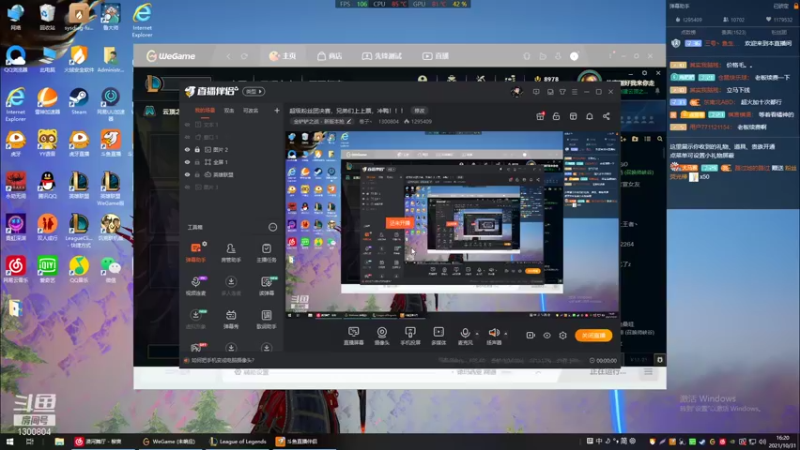
Task: Switch to League of Legends in the taskbar
Action: [x=238, y=441]
